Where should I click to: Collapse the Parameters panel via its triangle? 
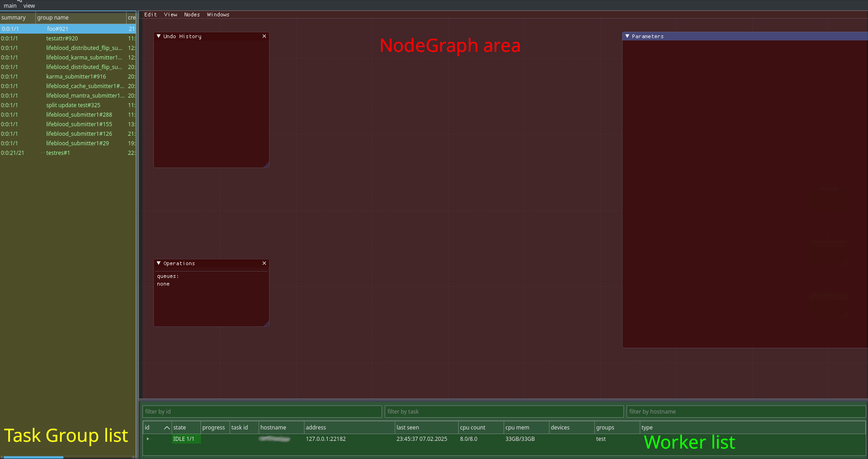tap(627, 36)
